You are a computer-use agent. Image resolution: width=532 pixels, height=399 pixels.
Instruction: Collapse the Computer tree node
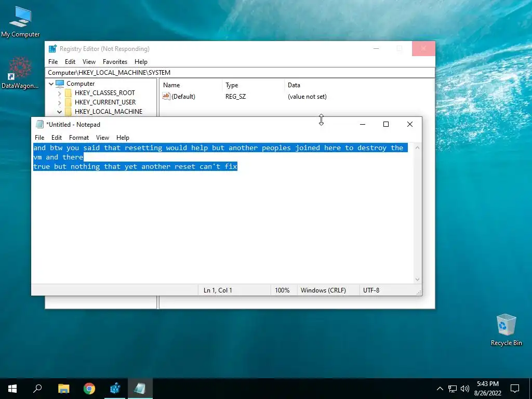point(51,84)
